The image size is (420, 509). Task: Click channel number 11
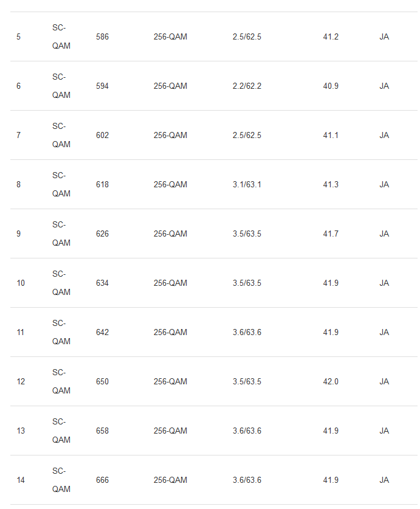click(x=21, y=333)
